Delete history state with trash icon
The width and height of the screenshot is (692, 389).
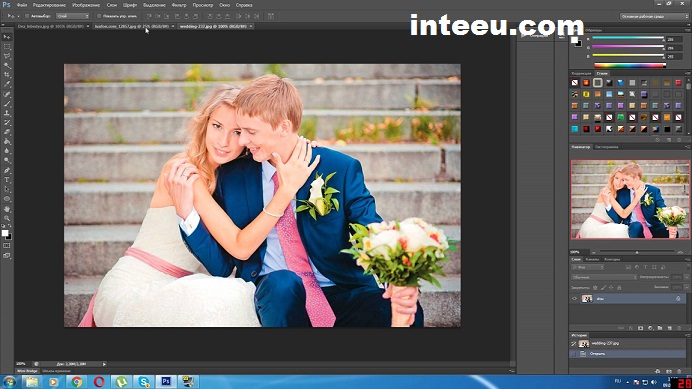pos(679,371)
